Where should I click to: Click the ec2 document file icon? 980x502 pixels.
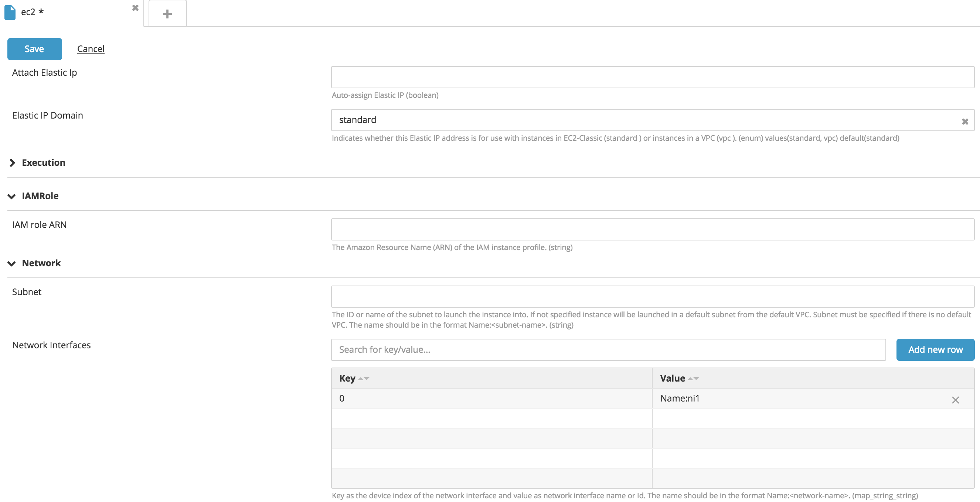(10, 12)
